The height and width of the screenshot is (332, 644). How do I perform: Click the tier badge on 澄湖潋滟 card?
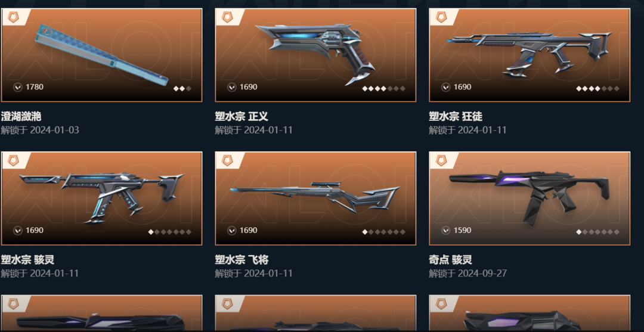point(13,17)
